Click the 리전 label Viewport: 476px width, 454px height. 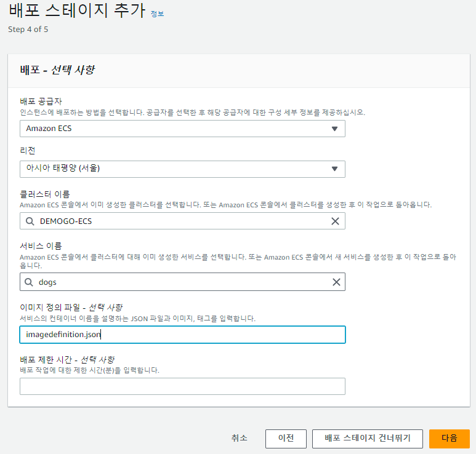point(28,151)
